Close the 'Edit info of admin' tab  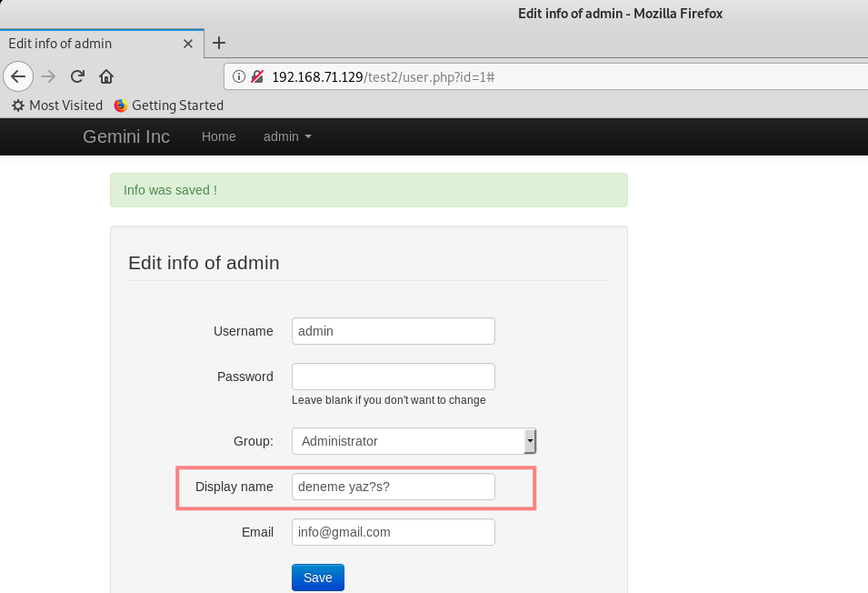(x=188, y=44)
